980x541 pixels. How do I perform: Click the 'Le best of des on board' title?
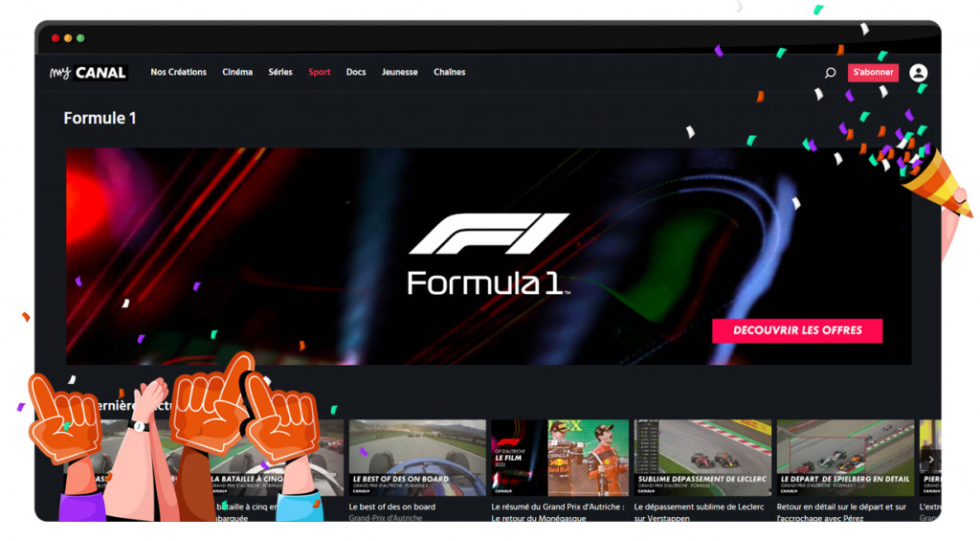(x=391, y=507)
